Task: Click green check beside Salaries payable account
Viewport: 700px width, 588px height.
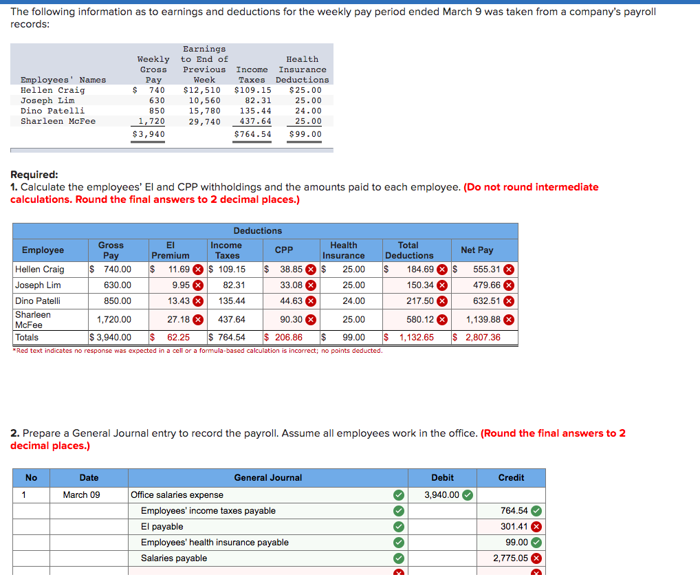Action: [399, 558]
